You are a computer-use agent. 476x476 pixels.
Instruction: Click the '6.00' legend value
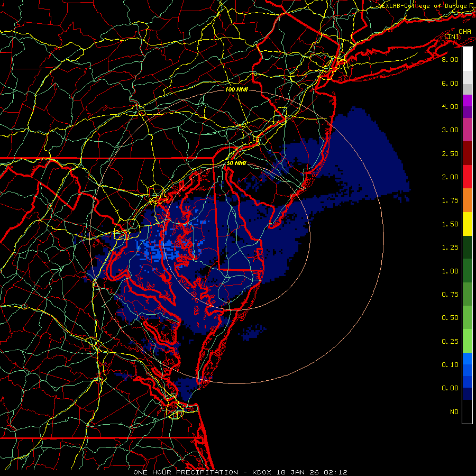[450, 83]
